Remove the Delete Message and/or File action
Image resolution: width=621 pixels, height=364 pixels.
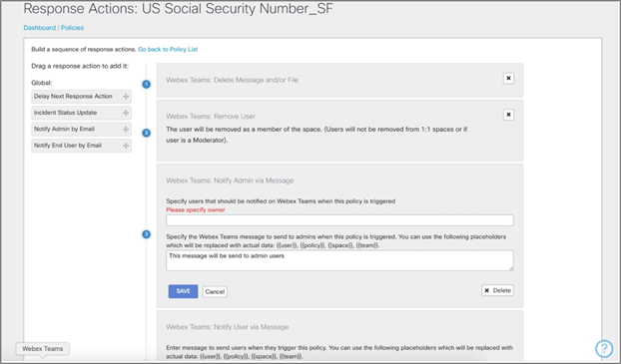(508, 79)
